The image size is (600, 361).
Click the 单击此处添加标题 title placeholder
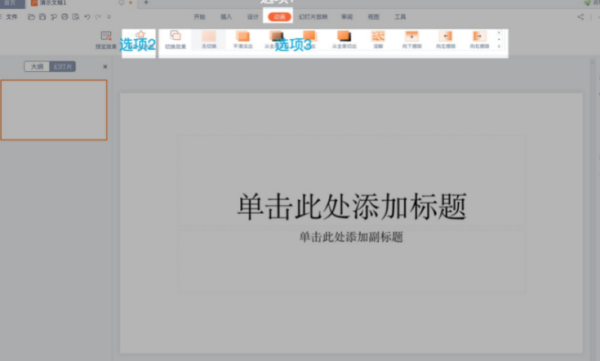coord(352,207)
